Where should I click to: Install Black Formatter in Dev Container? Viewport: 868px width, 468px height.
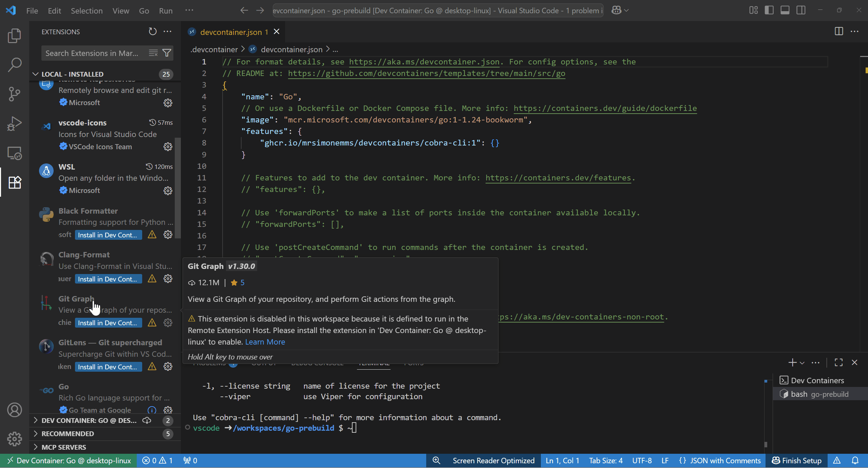point(108,235)
